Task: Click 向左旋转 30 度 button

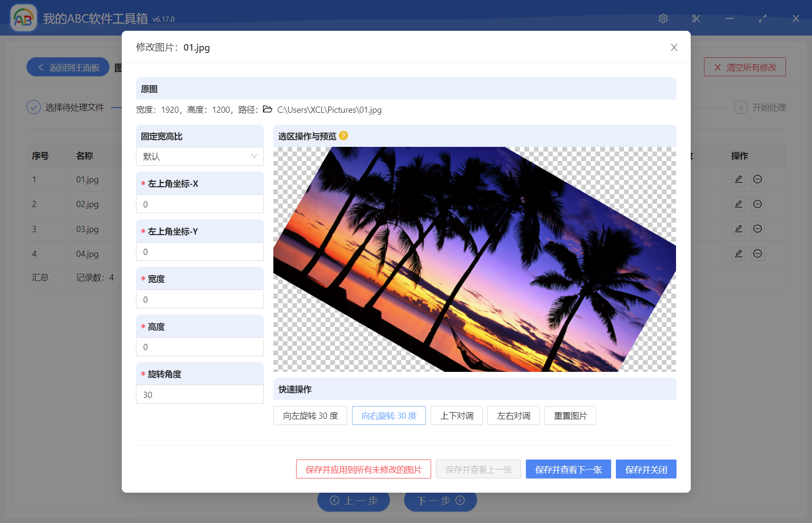Action: point(310,415)
